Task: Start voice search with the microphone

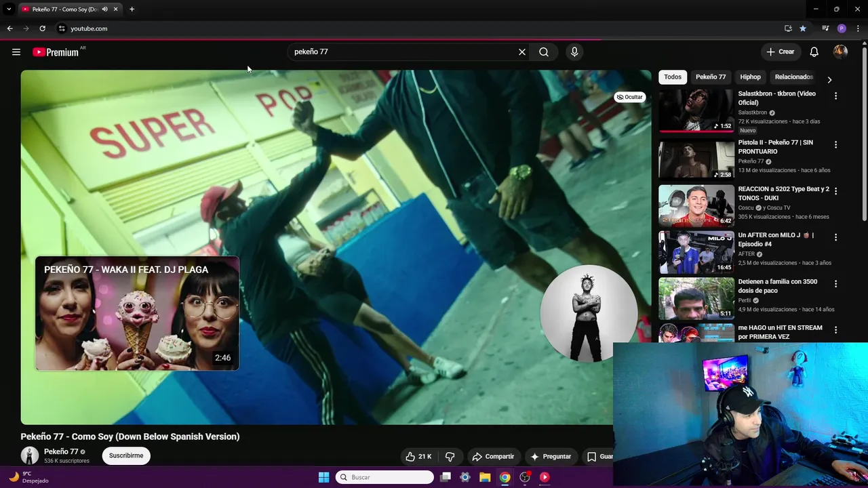Action: 574,52
